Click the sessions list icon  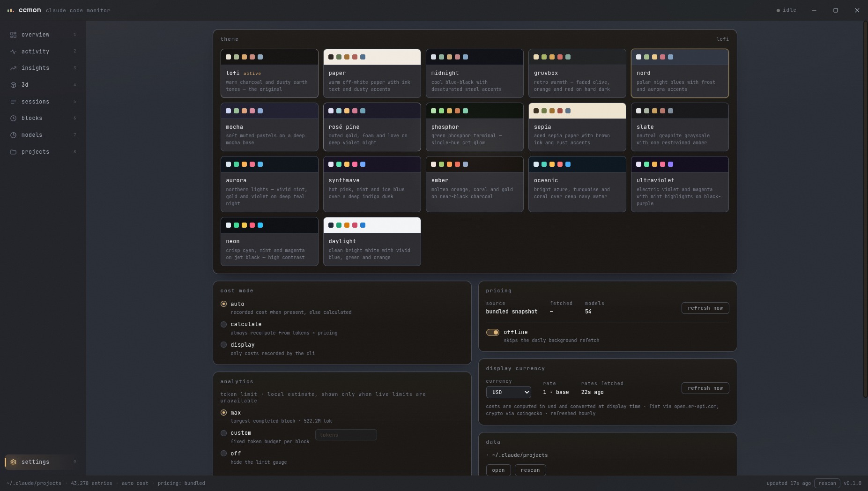click(13, 102)
